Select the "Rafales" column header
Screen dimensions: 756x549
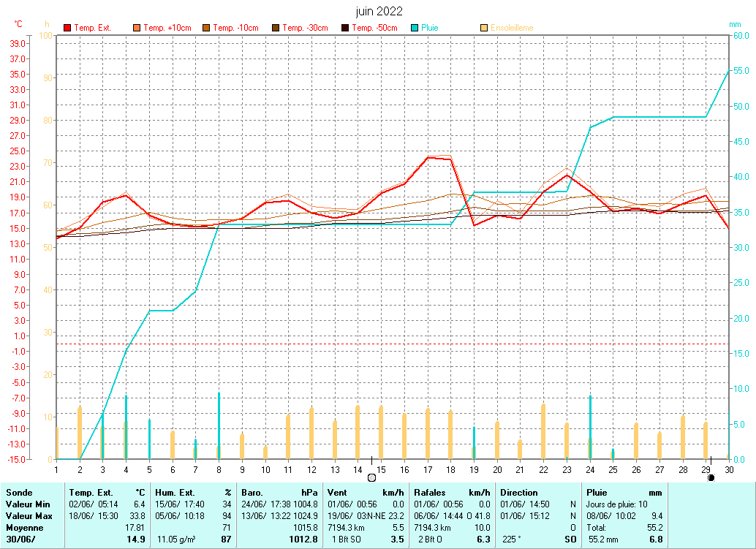tap(428, 493)
